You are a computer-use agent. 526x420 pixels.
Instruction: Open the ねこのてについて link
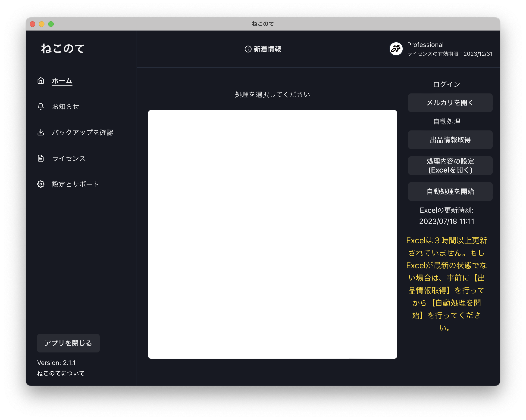click(61, 373)
